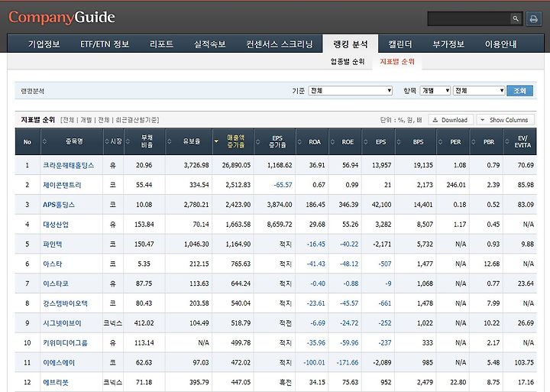Sort by PER column arrows
The height and width of the screenshot is (392, 550).
[x=440, y=142]
